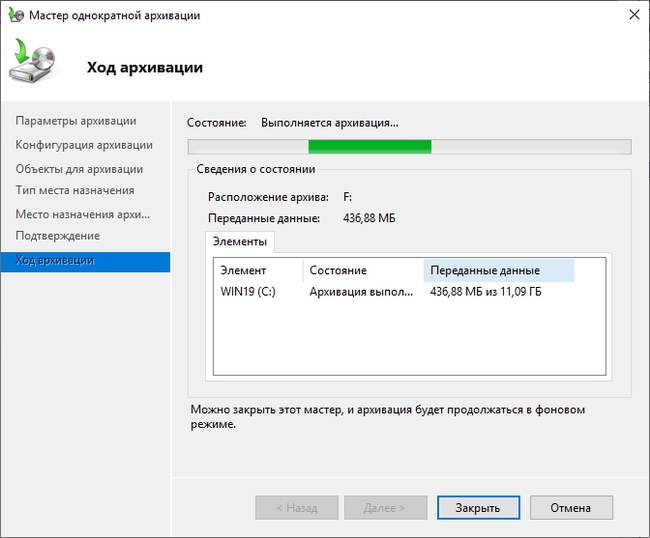Click the Назад button
This screenshot has height=538, width=650.
296,508
